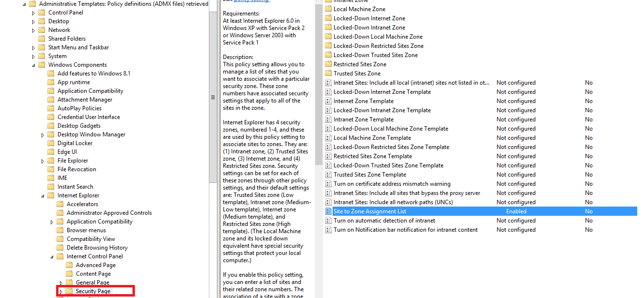Select the IME tree item
Viewport: 644px width, 298px height.
(x=62, y=178)
